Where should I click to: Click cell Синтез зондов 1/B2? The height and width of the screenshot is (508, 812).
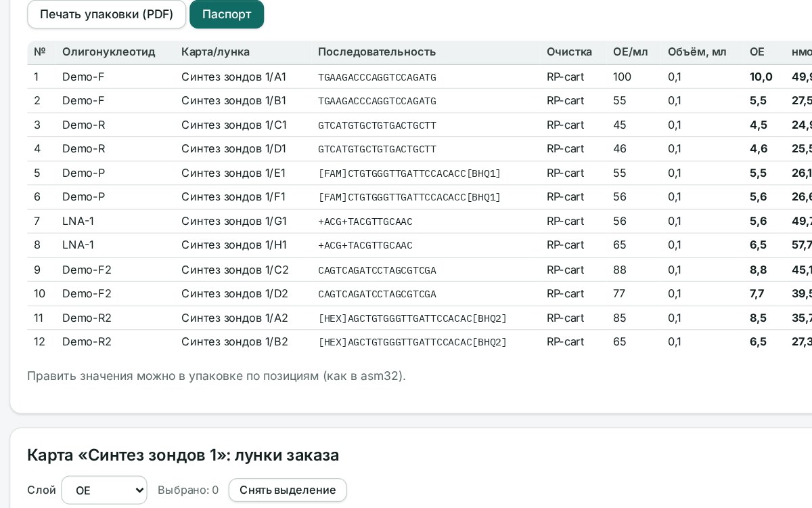(x=235, y=341)
